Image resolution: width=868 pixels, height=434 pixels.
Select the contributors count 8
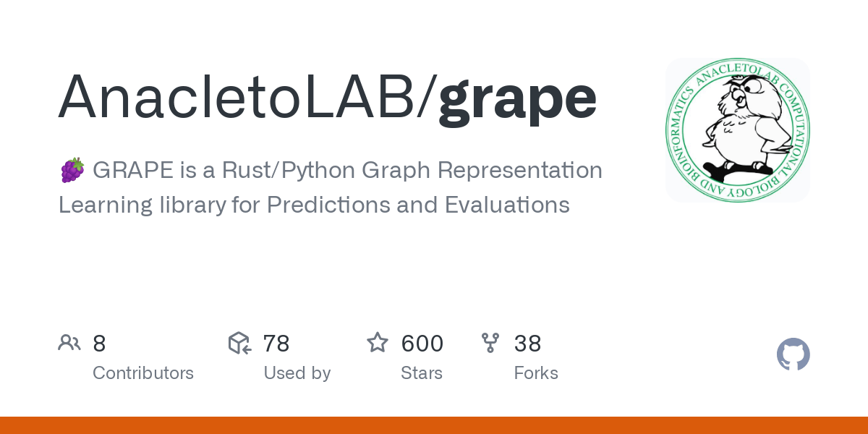click(99, 344)
